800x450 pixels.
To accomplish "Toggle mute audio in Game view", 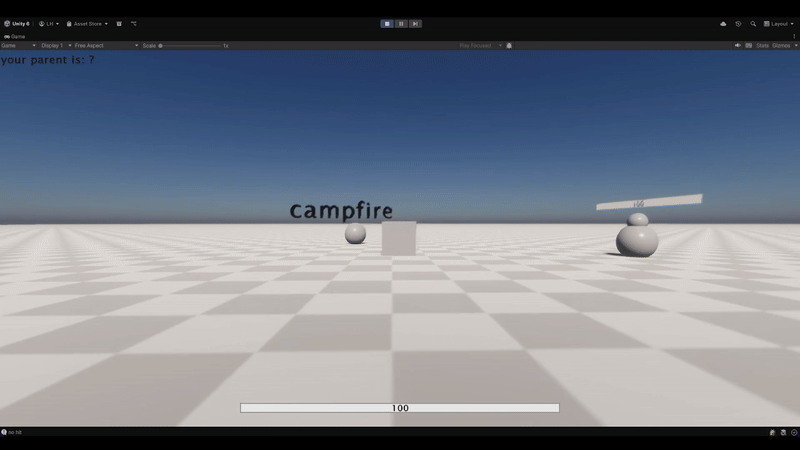I will [738, 45].
